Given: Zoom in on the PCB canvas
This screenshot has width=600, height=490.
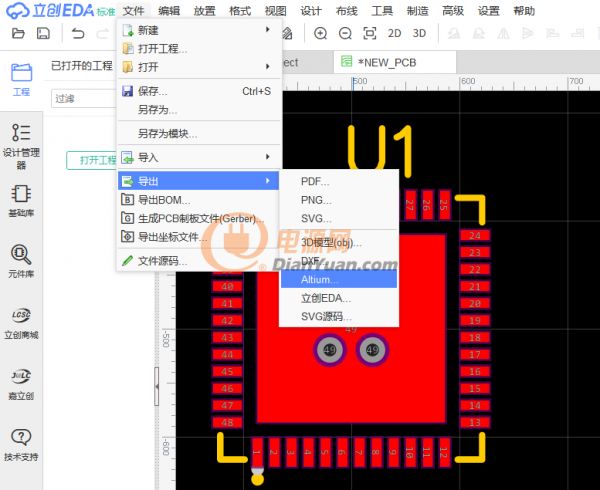Looking at the screenshot, I should [x=320, y=34].
